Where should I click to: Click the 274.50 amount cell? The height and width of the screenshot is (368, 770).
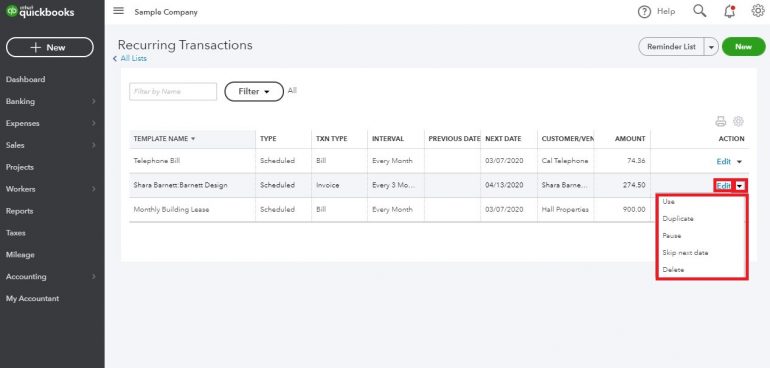(x=634, y=185)
